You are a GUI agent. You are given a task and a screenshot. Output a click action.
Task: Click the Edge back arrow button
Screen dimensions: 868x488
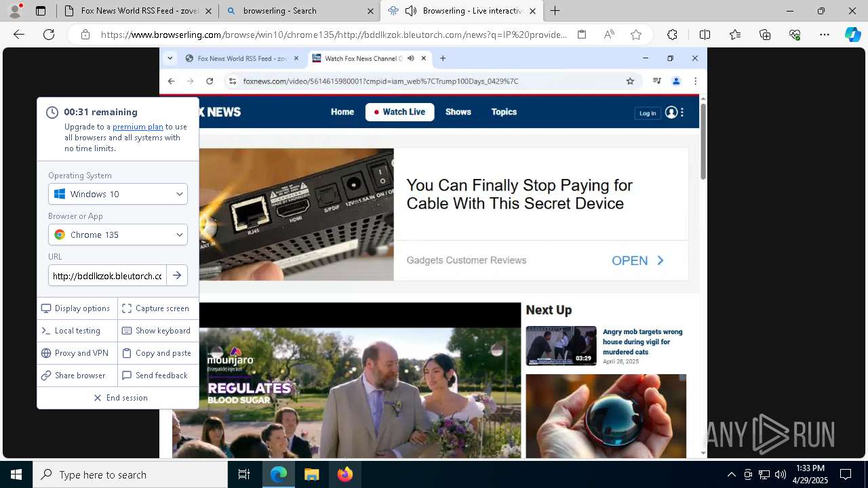pyautogui.click(x=19, y=35)
